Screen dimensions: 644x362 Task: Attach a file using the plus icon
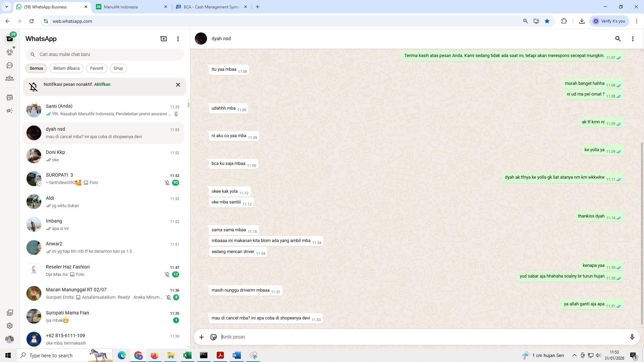[201, 337]
